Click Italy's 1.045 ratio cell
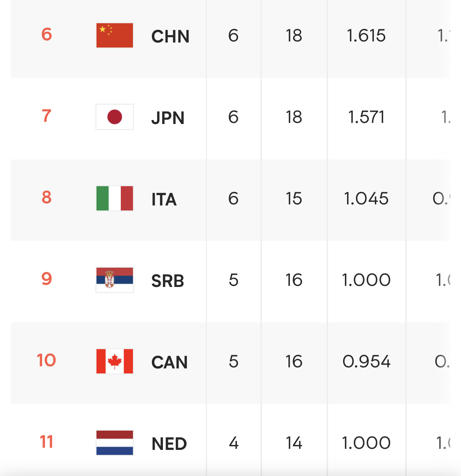This screenshot has height=476, width=461. [x=366, y=198]
